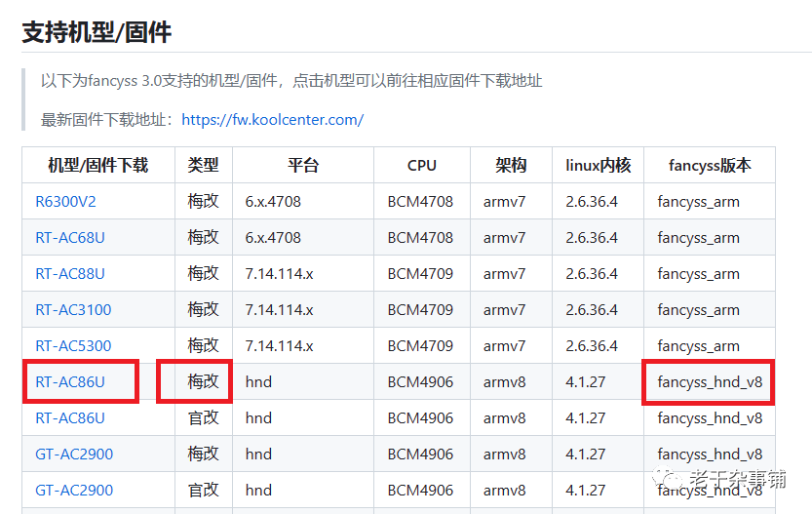Select fancyss_arm in the RT-AC3100 row
This screenshot has height=514, width=812.
698,310
